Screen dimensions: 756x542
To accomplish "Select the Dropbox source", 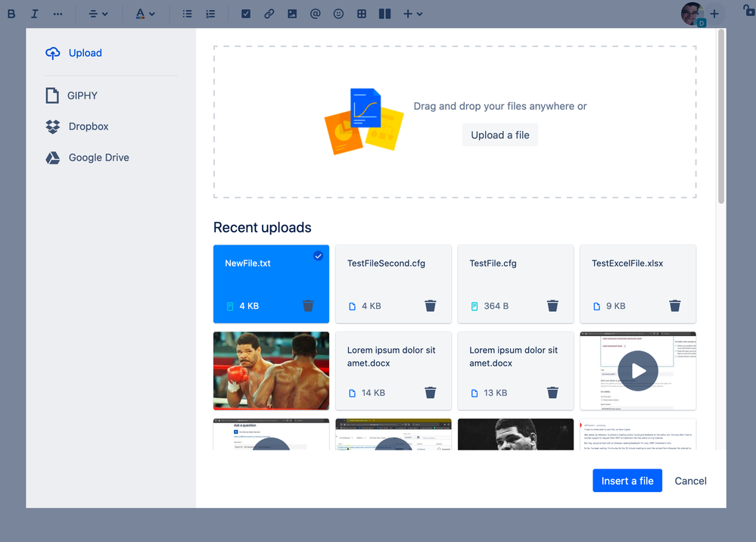I will (x=77, y=126).
